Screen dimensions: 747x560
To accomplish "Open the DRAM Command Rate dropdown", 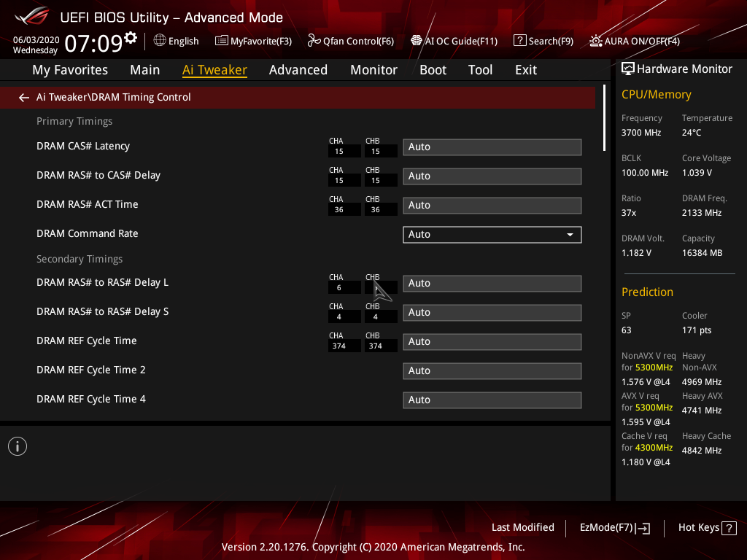I will 492,234.
